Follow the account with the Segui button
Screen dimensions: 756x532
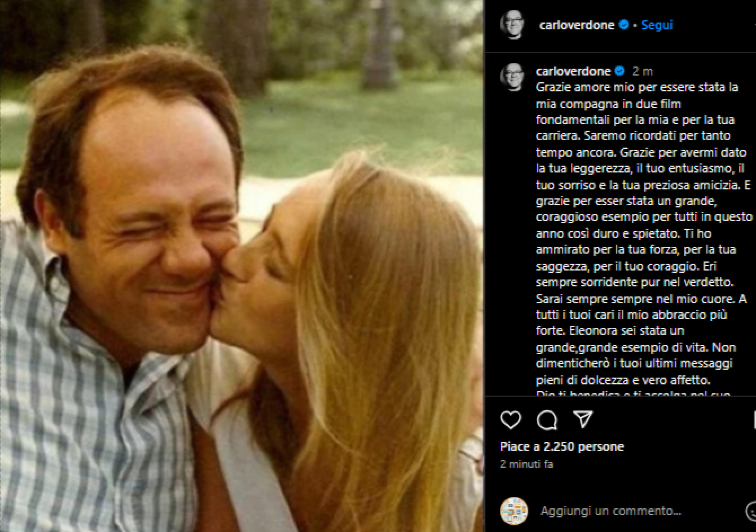tap(657, 25)
